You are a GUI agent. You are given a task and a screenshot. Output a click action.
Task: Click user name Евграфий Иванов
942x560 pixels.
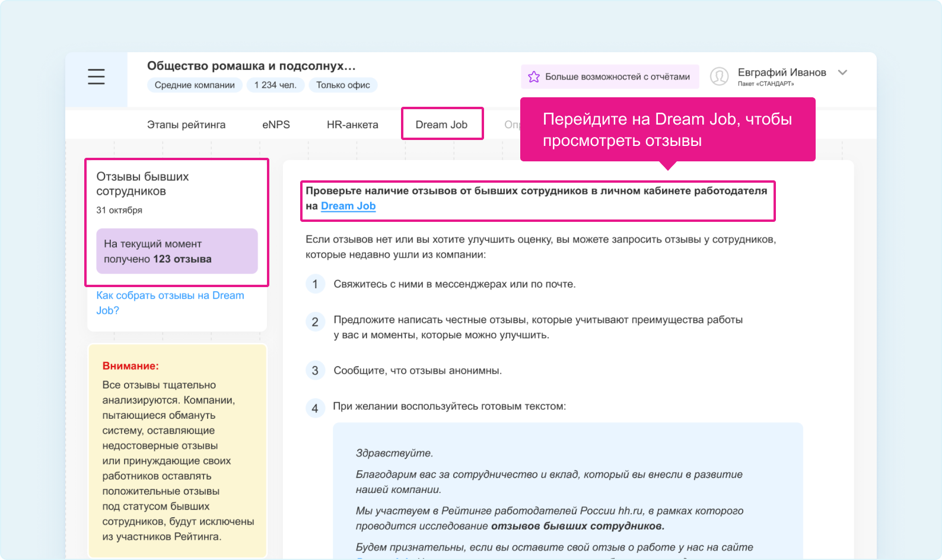pyautogui.click(x=782, y=72)
